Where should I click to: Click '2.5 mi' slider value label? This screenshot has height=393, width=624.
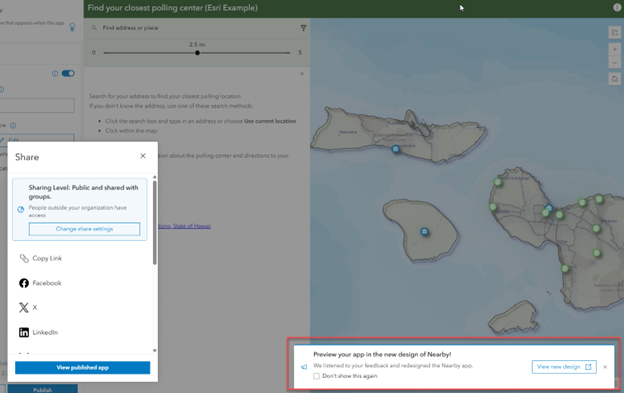[x=197, y=45]
